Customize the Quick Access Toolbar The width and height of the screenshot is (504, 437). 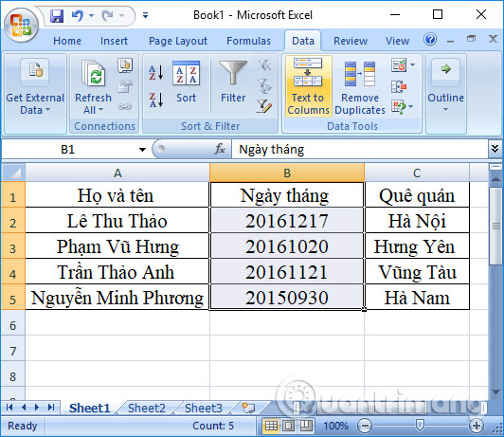click(145, 15)
